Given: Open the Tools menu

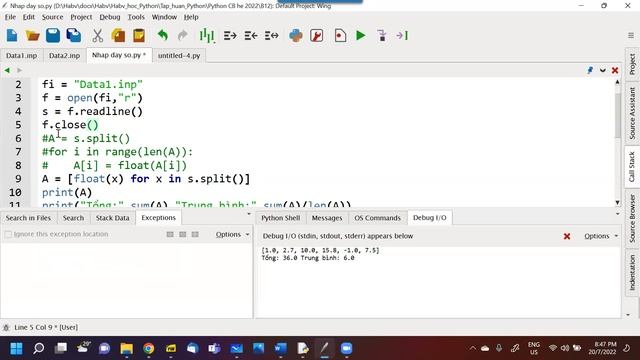Looking at the screenshot, I should 136,17.
